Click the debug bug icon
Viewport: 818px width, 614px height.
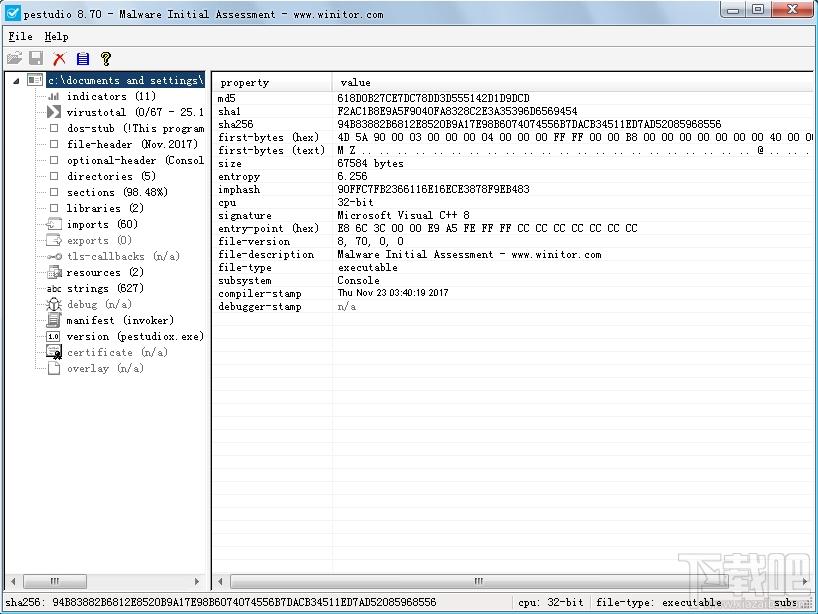[x=54, y=305]
